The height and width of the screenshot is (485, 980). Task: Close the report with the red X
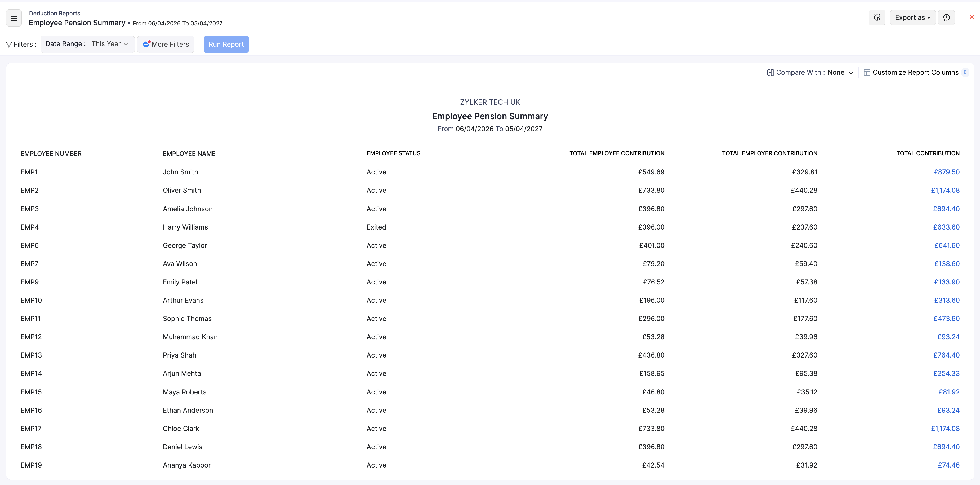click(x=971, y=17)
